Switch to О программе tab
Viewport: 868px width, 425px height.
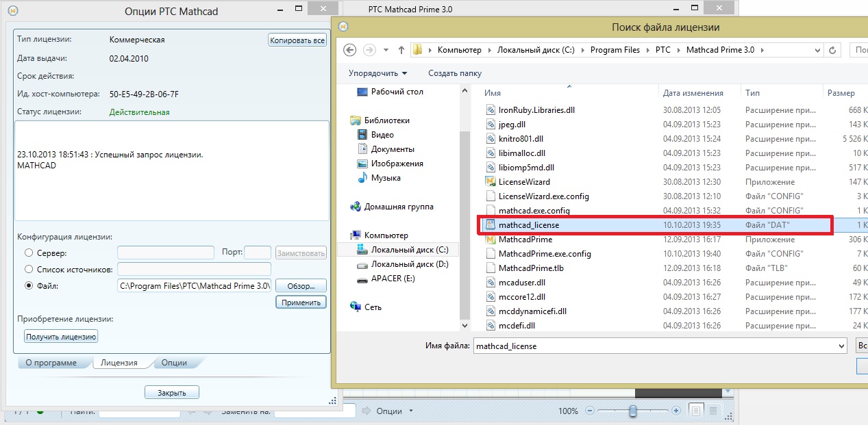coord(51,363)
